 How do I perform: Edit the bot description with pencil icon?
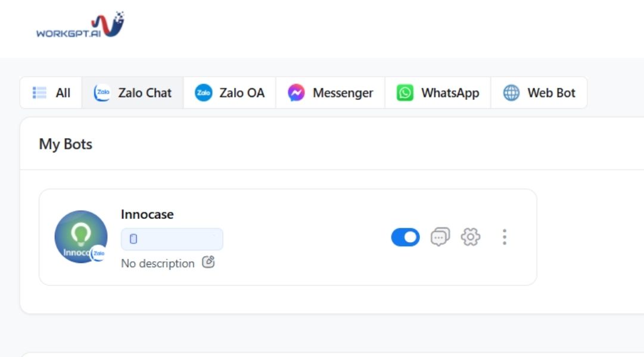[208, 262]
